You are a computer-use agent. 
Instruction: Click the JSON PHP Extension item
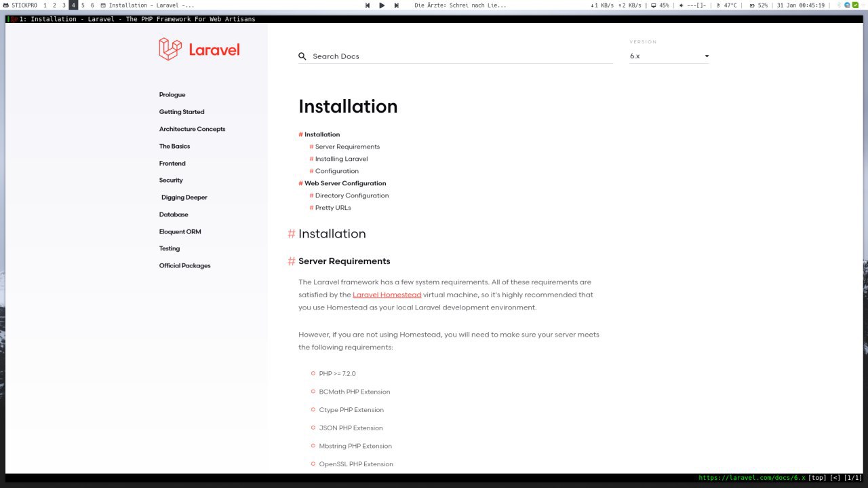(351, 428)
